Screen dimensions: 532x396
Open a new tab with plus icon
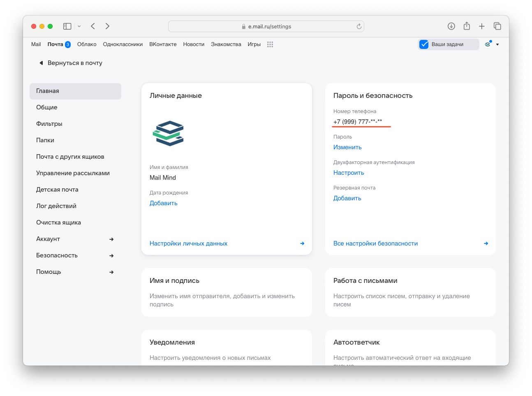[482, 26]
